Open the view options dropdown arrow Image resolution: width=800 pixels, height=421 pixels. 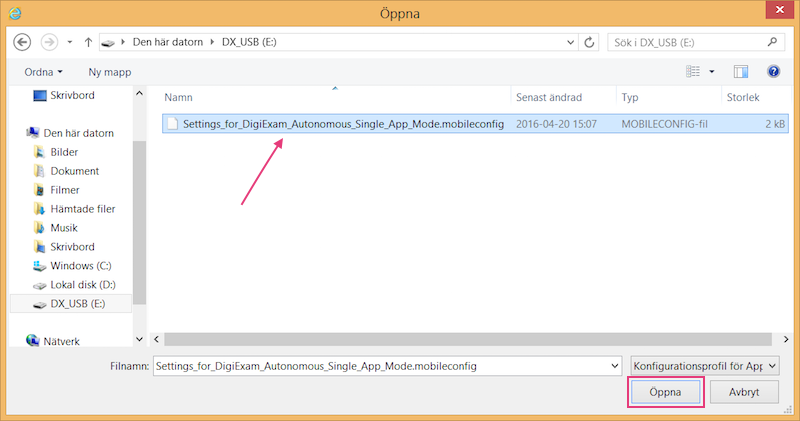(712, 71)
